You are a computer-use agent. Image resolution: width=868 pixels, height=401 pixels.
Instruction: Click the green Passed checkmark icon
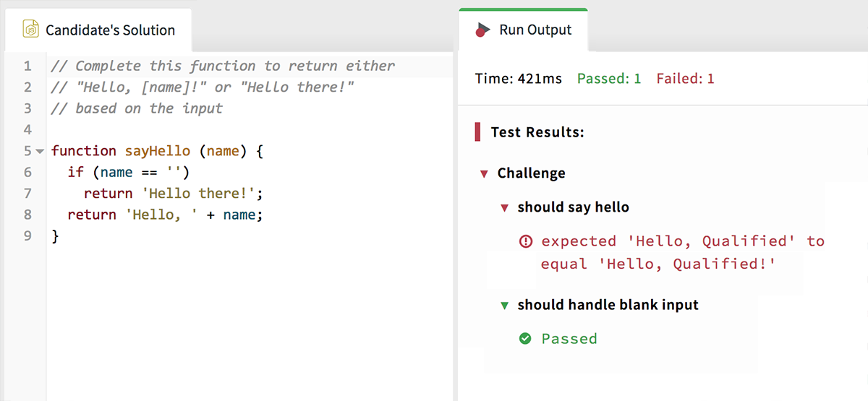coord(526,338)
